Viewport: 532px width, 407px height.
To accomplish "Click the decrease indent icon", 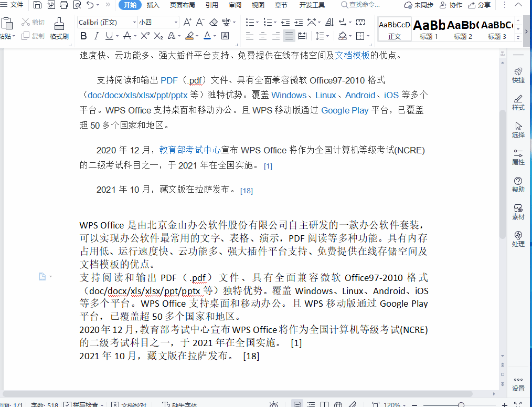I will click(285, 23).
